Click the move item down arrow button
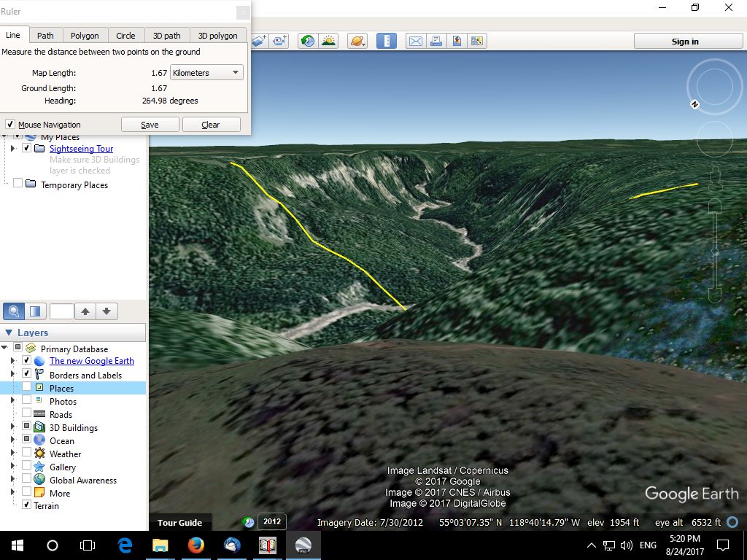This screenshot has width=747, height=560. pos(107,311)
